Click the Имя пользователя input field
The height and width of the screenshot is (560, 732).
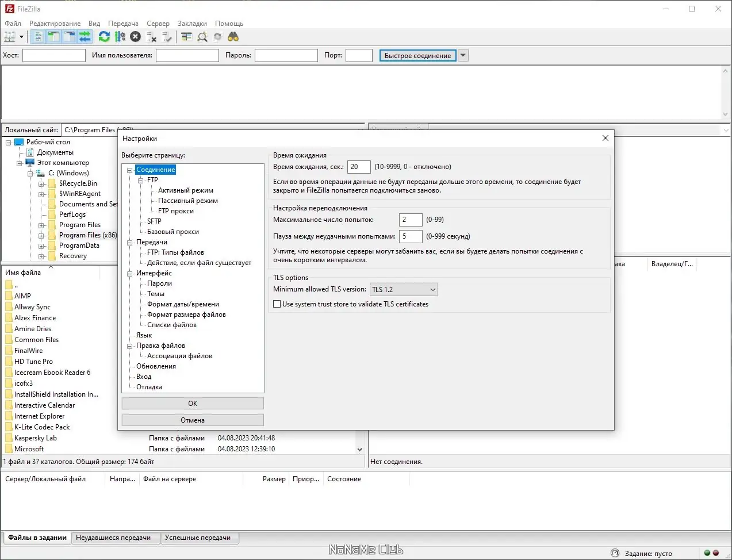(187, 55)
